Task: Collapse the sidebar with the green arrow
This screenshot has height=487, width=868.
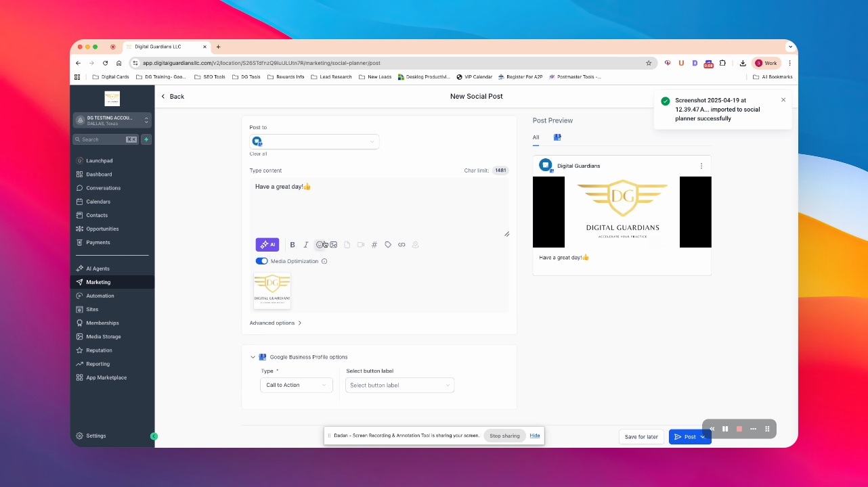Action: (154, 436)
